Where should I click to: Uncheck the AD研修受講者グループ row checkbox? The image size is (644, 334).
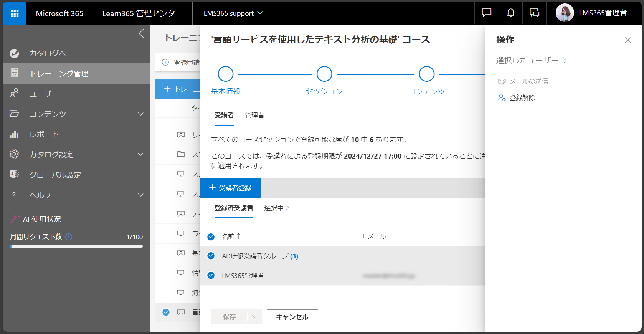point(211,256)
